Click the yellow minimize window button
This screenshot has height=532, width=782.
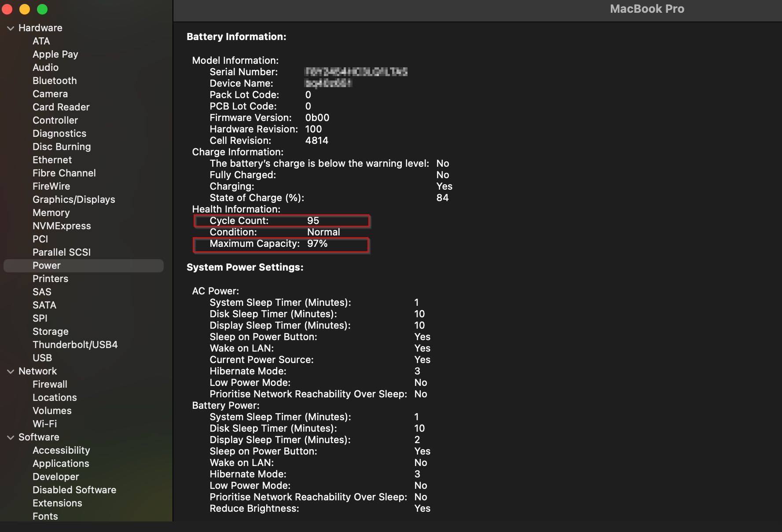coord(25,9)
